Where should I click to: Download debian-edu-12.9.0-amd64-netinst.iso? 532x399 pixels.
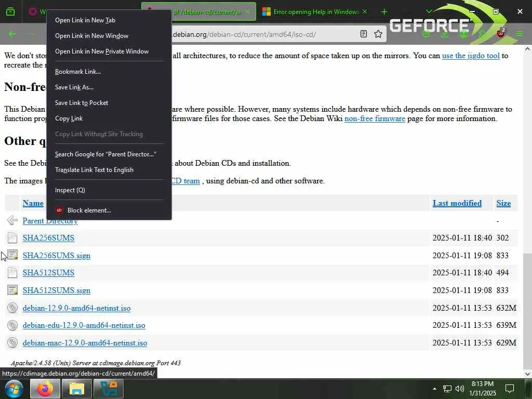(84, 325)
